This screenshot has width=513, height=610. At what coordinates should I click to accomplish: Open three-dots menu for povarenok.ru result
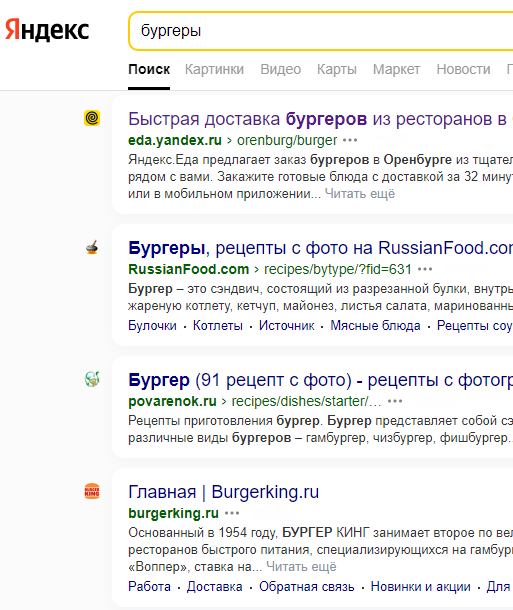pyautogui.click(x=395, y=401)
